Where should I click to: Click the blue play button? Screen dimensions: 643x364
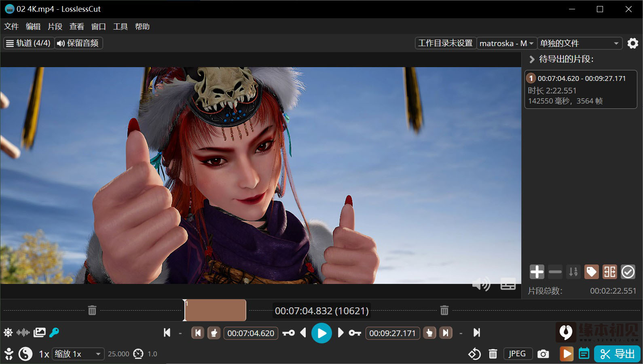321,333
